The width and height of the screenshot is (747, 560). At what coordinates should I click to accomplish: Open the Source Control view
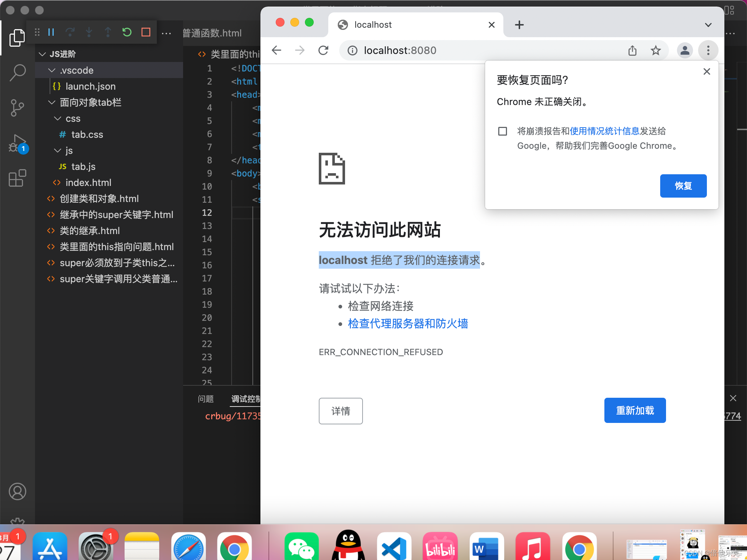(x=17, y=108)
